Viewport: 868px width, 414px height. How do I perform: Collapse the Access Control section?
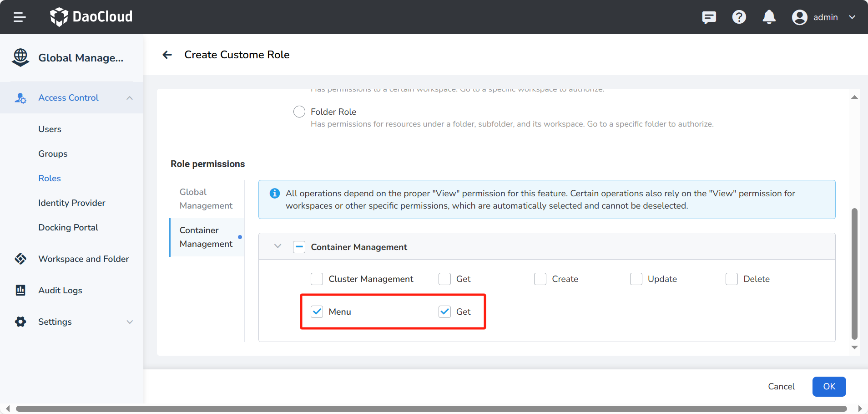click(x=130, y=97)
